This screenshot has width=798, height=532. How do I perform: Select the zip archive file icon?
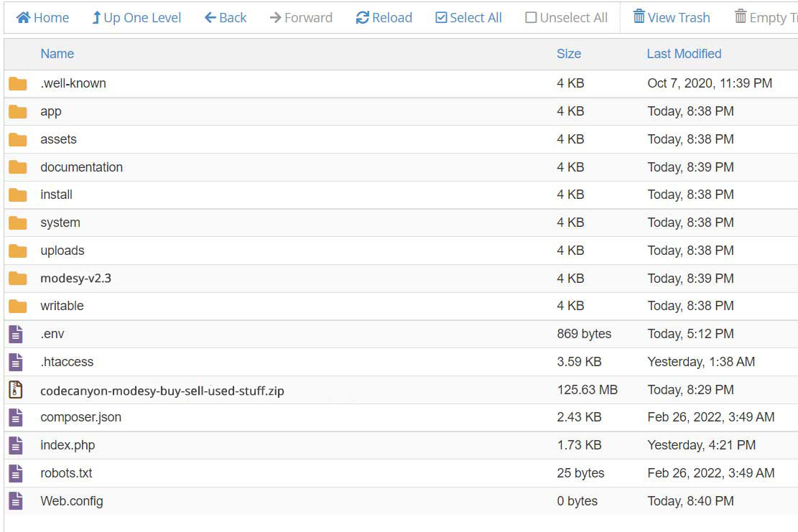(x=16, y=390)
